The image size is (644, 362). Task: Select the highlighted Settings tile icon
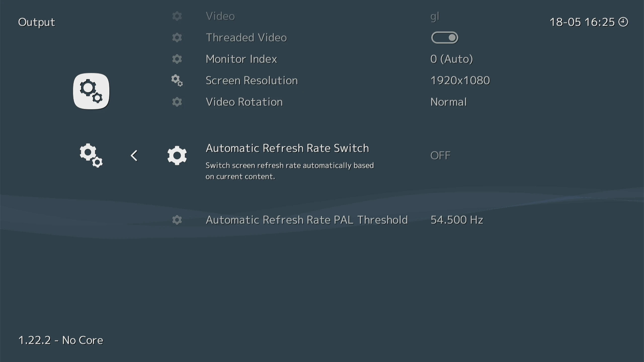coord(91,91)
